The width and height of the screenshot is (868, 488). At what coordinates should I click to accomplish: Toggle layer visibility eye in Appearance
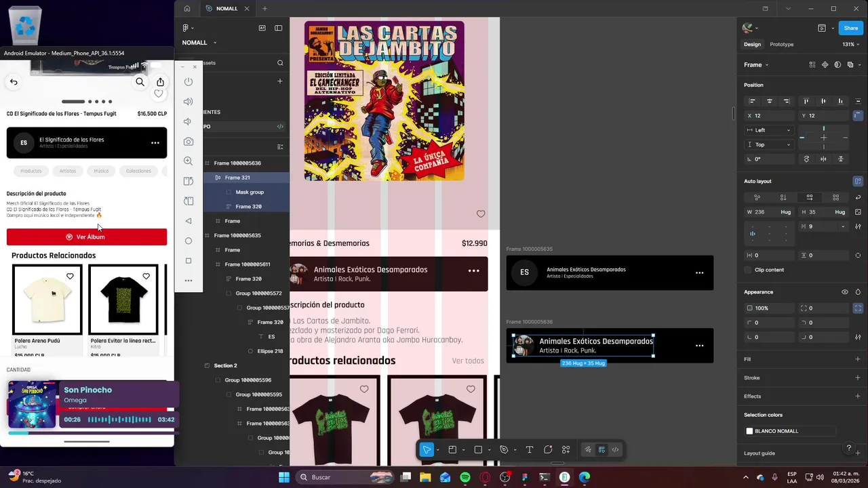tap(844, 292)
